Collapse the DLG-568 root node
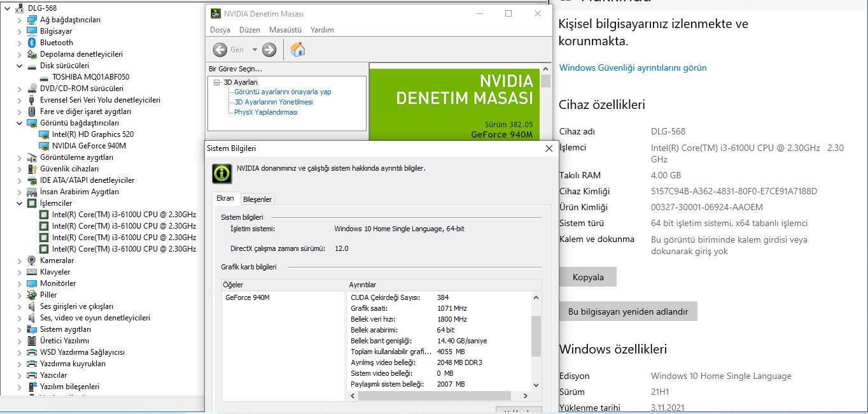Screen dimensions: 868x414 tap(8, 8)
